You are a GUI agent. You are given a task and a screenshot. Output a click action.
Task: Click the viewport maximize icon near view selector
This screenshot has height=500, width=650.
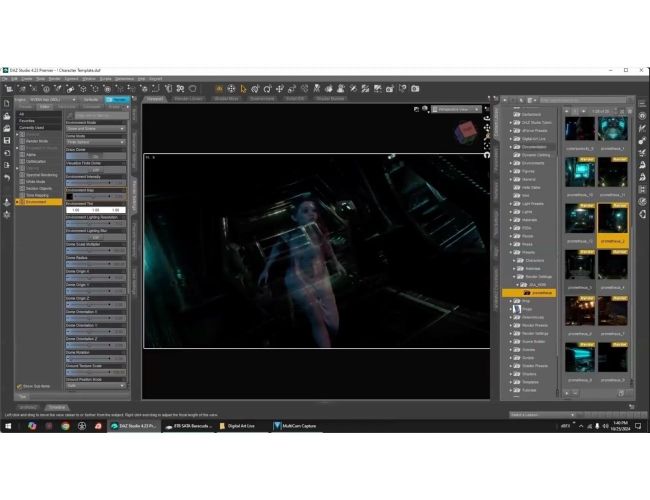click(x=416, y=109)
